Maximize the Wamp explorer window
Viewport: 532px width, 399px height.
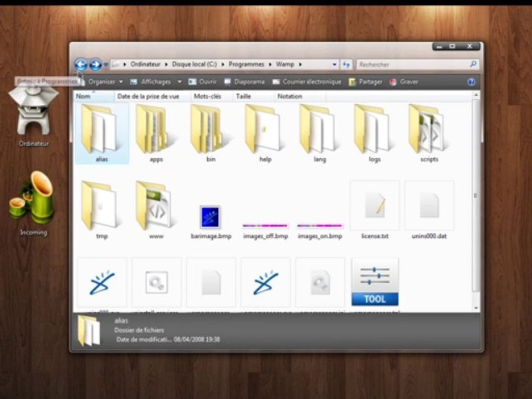click(x=452, y=47)
